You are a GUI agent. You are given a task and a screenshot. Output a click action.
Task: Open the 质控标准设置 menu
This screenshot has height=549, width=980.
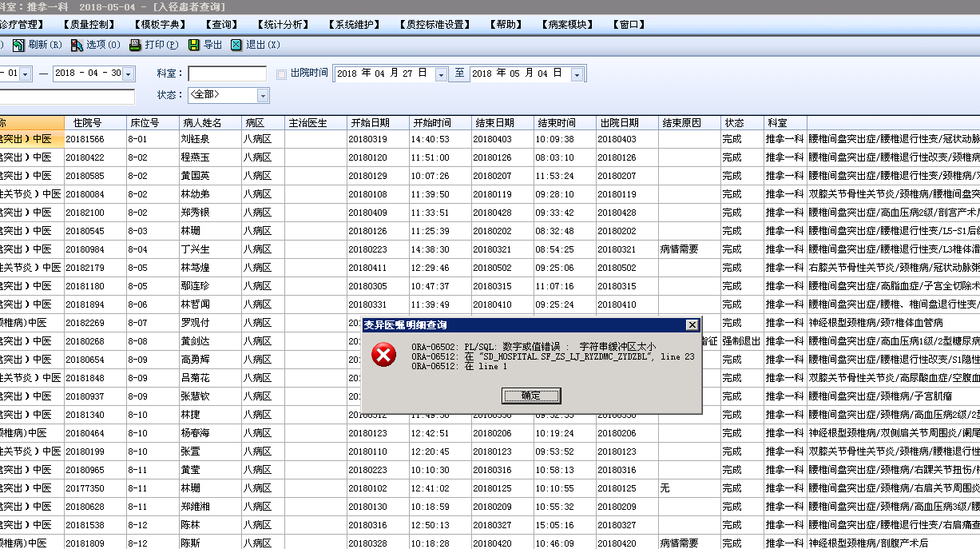point(435,25)
